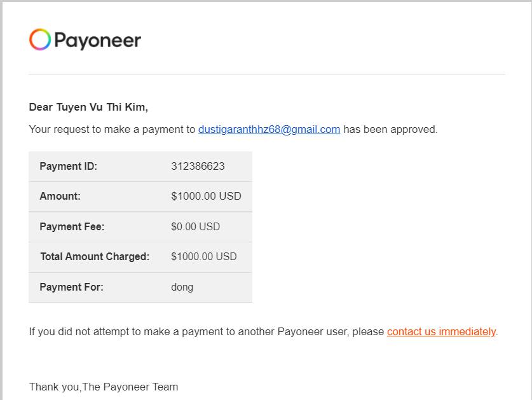Click the horizontal divider below the logo
The height and width of the screenshot is (400, 532).
click(267, 74)
